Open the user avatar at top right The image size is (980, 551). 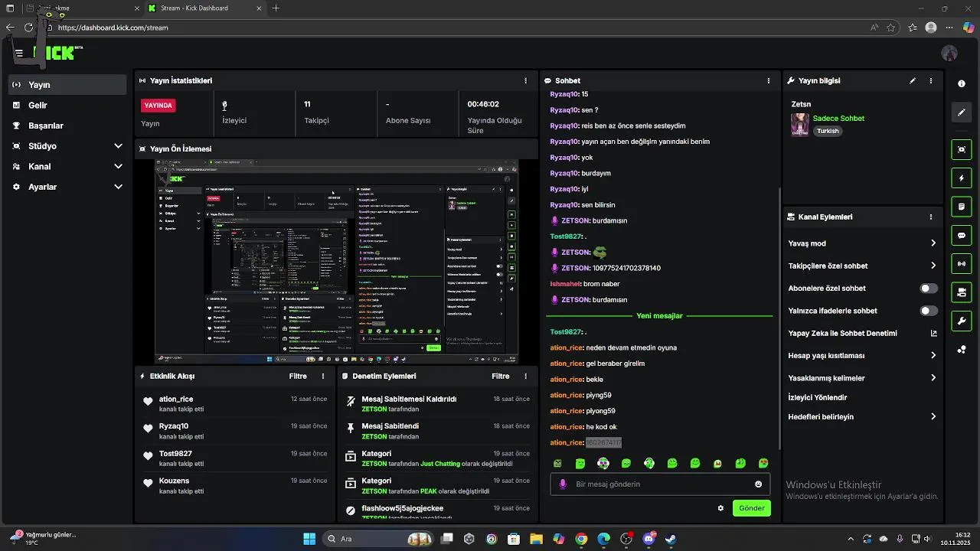pyautogui.click(x=949, y=54)
